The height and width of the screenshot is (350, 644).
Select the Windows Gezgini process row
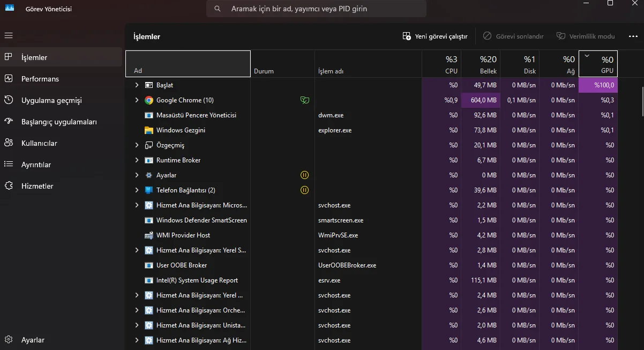coord(181,130)
